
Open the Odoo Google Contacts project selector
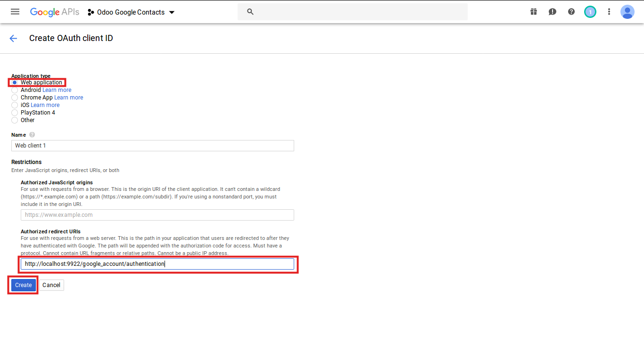click(x=131, y=12)
